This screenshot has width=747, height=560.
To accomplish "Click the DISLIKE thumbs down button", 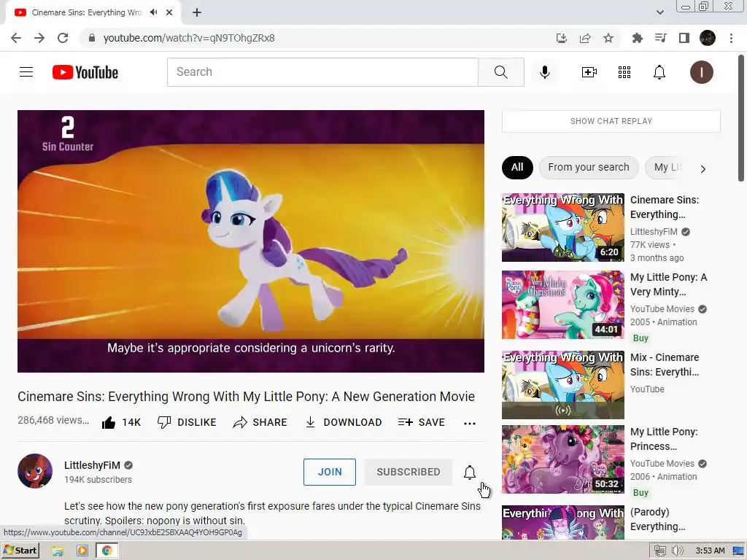I will [x=187, y=422].
